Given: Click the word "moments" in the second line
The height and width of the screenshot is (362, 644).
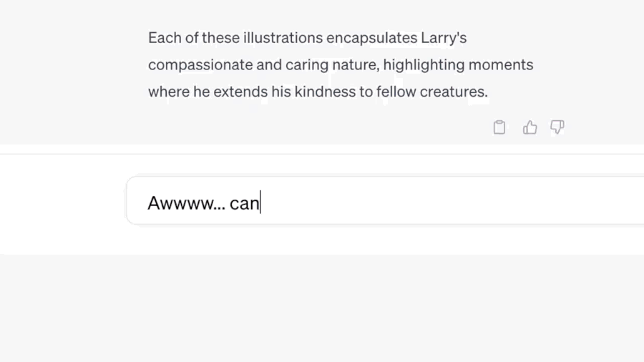Looking at the screenshot, I should click(501, 64).
